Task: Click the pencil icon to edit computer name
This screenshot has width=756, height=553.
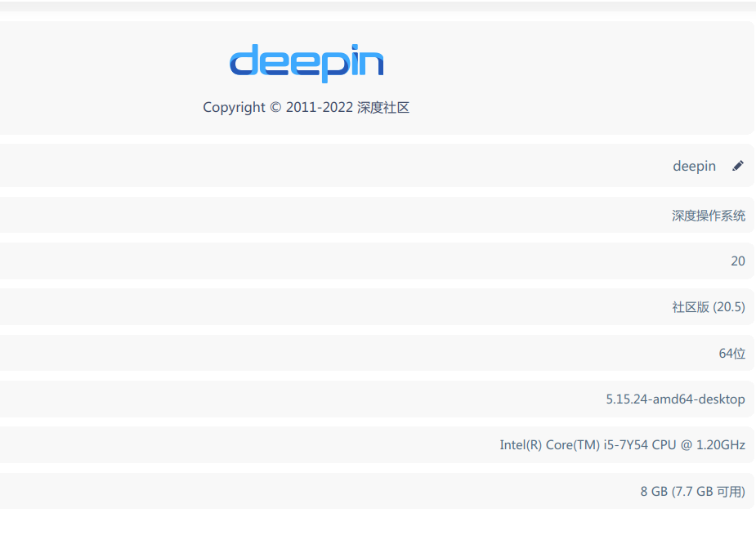Action: 738,166
